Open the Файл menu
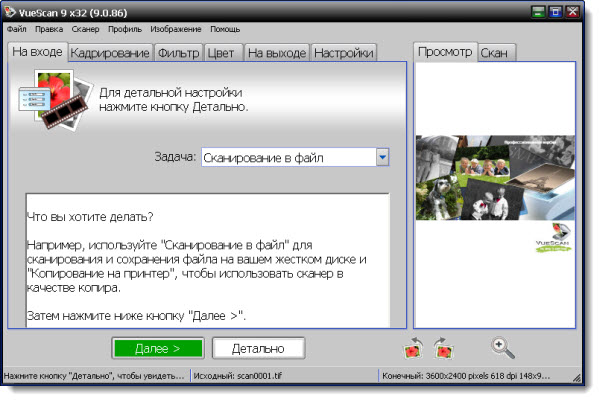The height and width of the screenshot is (401, 600). click(16, 29)
